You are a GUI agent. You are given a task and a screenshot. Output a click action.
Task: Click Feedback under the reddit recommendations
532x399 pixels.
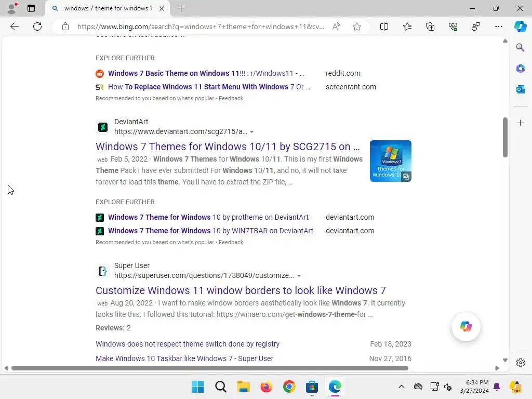click(231, 98)
